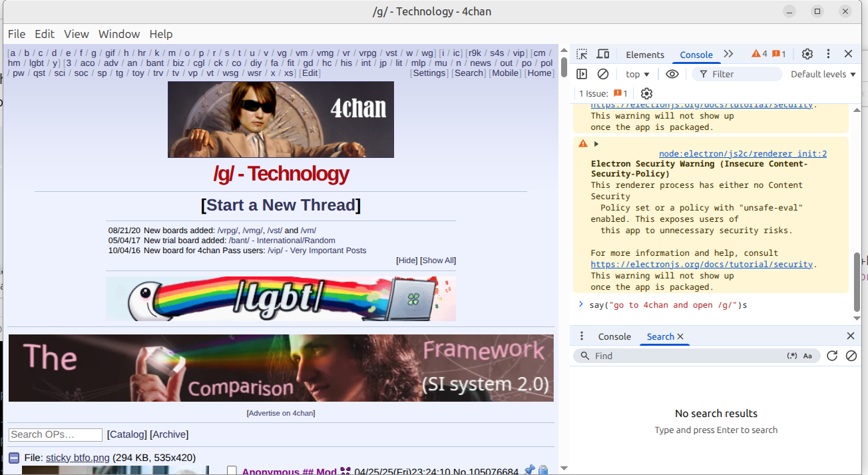This screenshot has width=868, height=475.
Task: Click the page vertical scrollbar thumb
Action: (564, 67)
